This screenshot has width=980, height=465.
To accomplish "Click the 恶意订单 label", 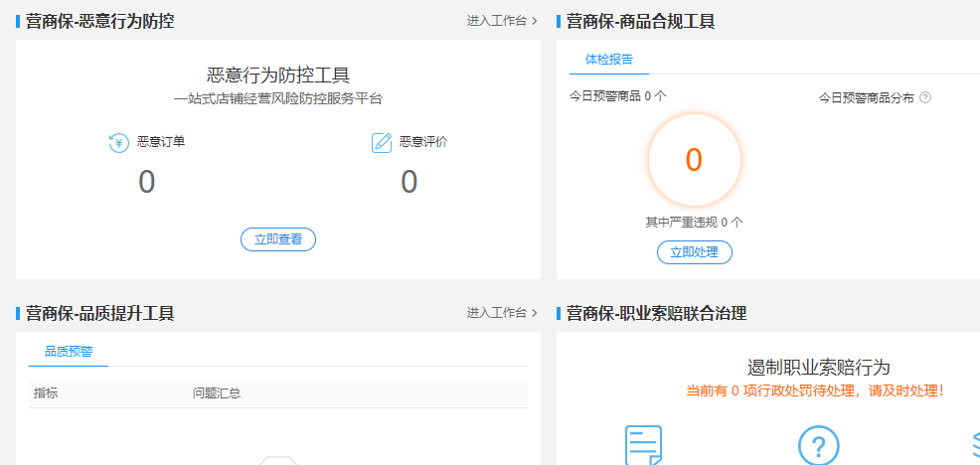I will pos(161,142).
